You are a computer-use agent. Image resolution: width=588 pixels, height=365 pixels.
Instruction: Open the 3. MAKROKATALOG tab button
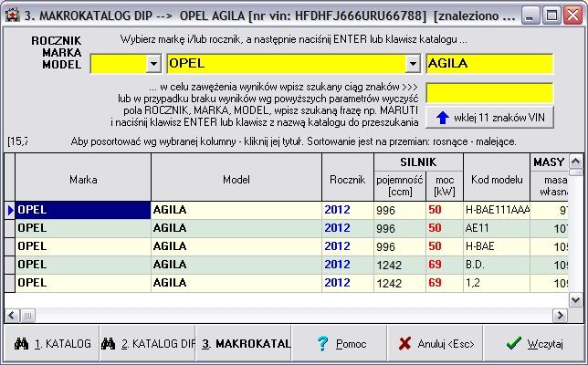click(x=244, y=344)
